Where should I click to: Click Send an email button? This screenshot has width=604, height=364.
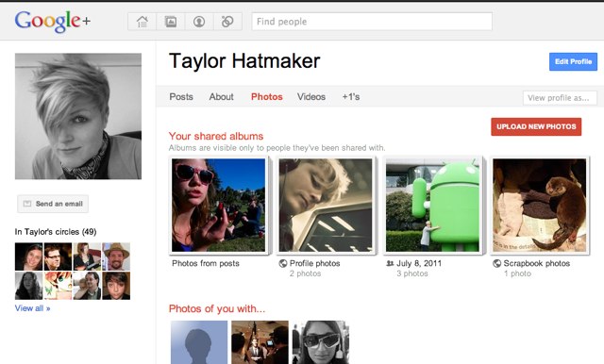tap(53, 204)
